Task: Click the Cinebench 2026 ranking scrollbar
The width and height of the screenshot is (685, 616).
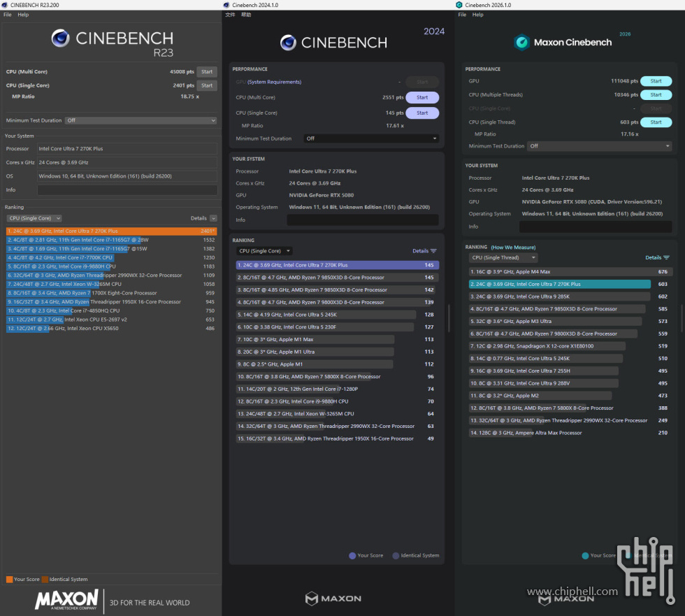Action: [682, 318]
